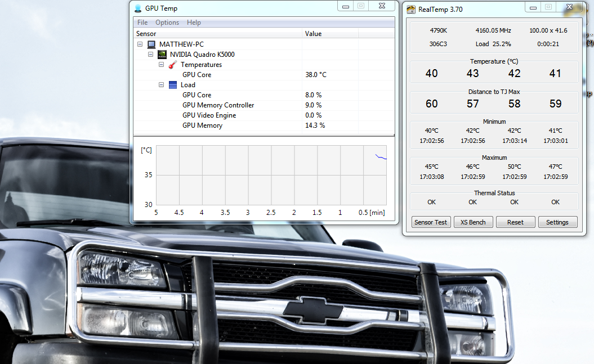Click the NVIDIA Quadro K5000 card icon
This screenshot has width=594, height=364.
point(162,55)
